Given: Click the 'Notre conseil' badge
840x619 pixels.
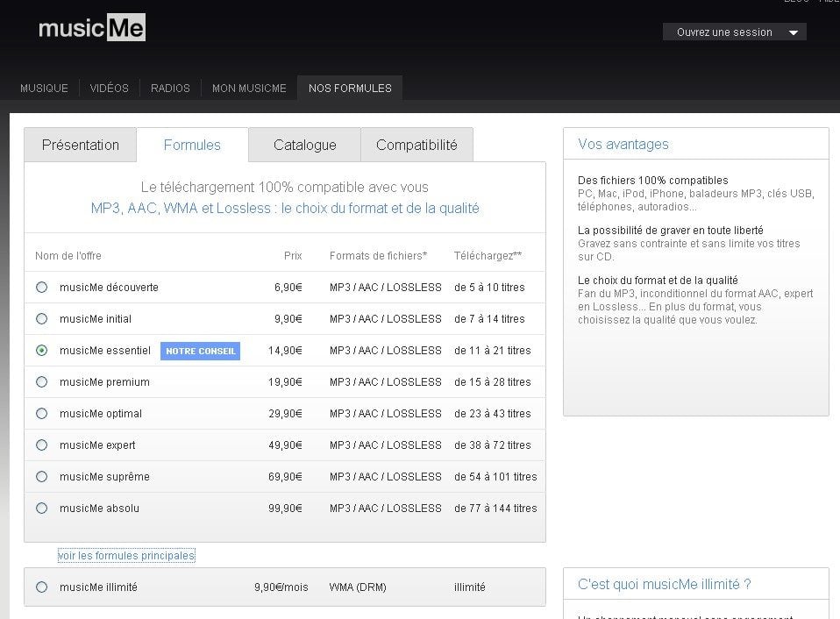Looking at the screenshot, I should click(201, 351).
